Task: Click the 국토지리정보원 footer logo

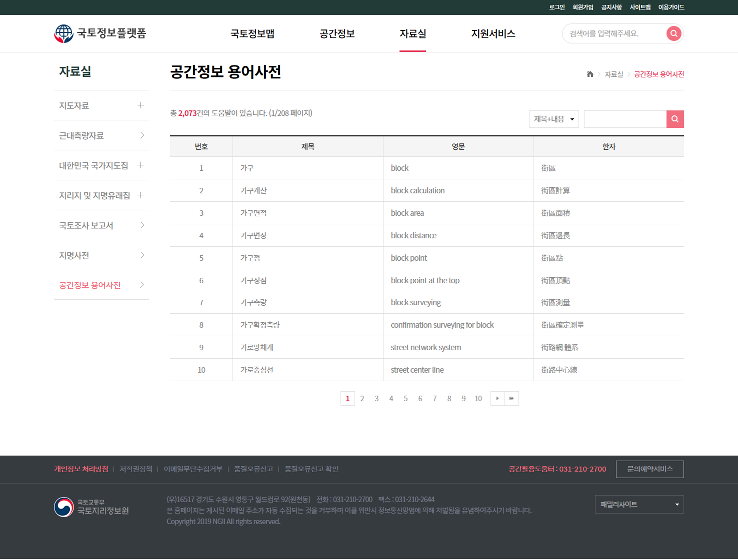Action: click(91, 507)
